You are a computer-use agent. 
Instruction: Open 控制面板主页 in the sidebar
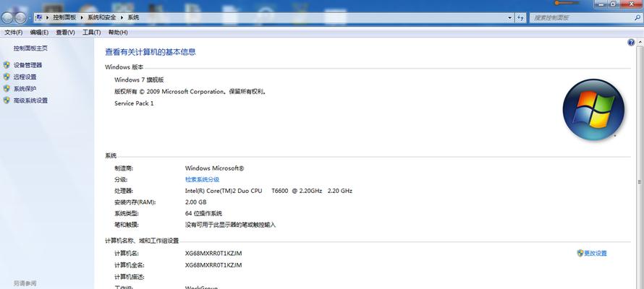[x=30, y=48]
